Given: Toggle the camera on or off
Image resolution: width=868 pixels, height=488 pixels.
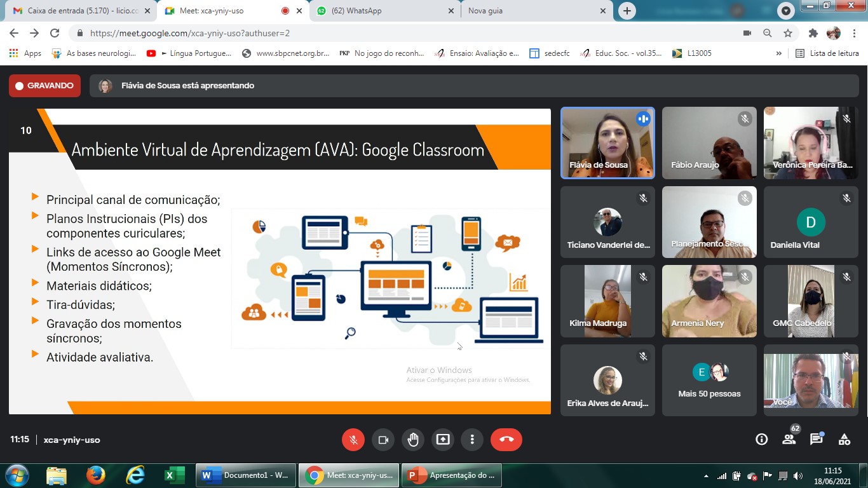Looking at the screenshot, I should tap(383, 440).
